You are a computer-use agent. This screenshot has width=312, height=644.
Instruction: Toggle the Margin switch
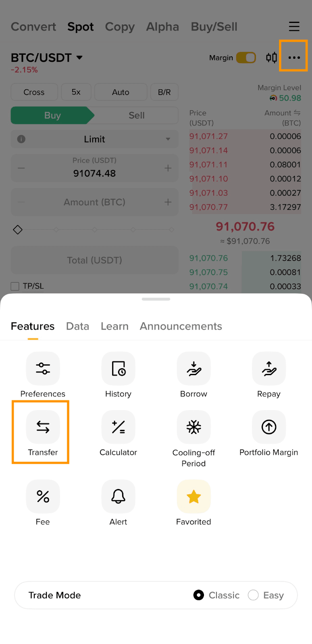246,58
